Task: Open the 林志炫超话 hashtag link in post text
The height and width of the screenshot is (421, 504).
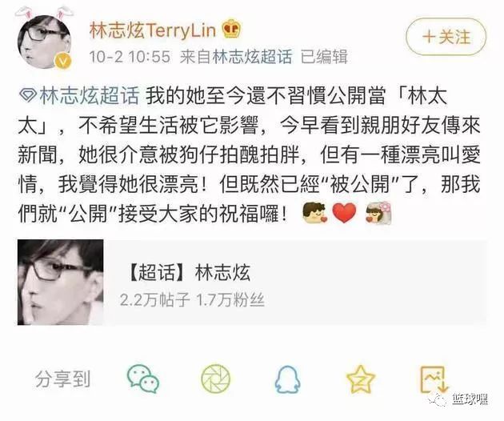Action: coord(89,96)
